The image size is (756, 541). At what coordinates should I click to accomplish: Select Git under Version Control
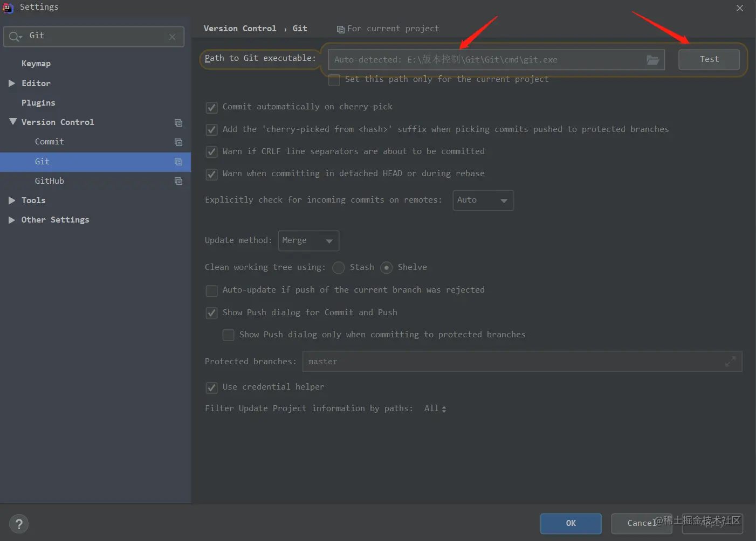(42, 162)
